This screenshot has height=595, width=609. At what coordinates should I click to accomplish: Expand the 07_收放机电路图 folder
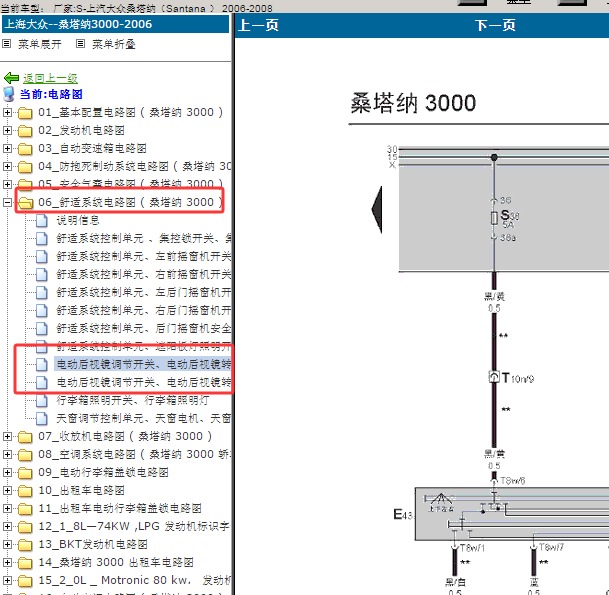tap(7, 437)
